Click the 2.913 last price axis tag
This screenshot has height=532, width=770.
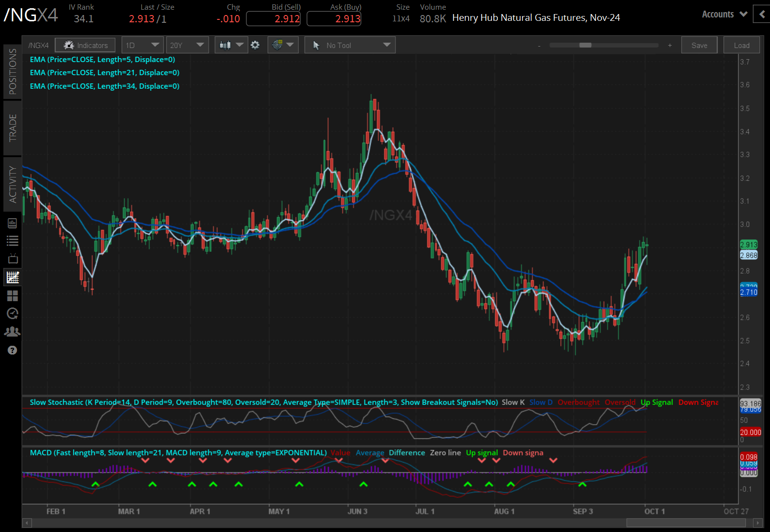point(748,244)
